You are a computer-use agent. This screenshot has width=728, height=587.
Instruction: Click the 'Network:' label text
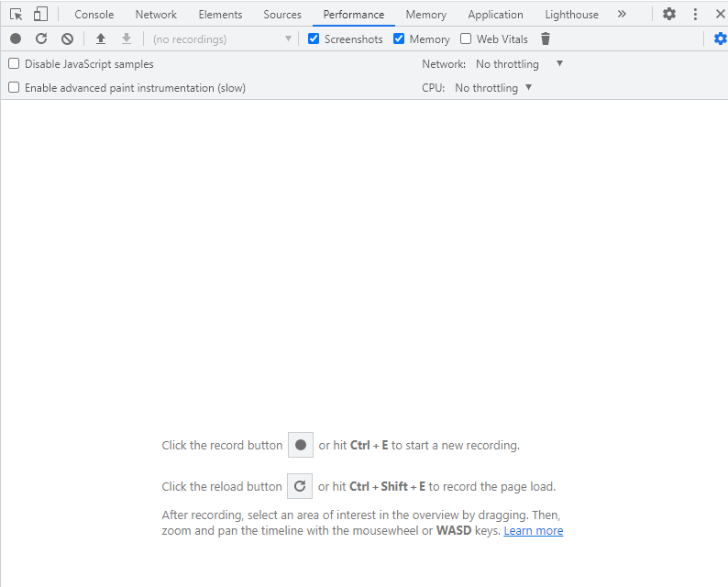click(444, 64)
